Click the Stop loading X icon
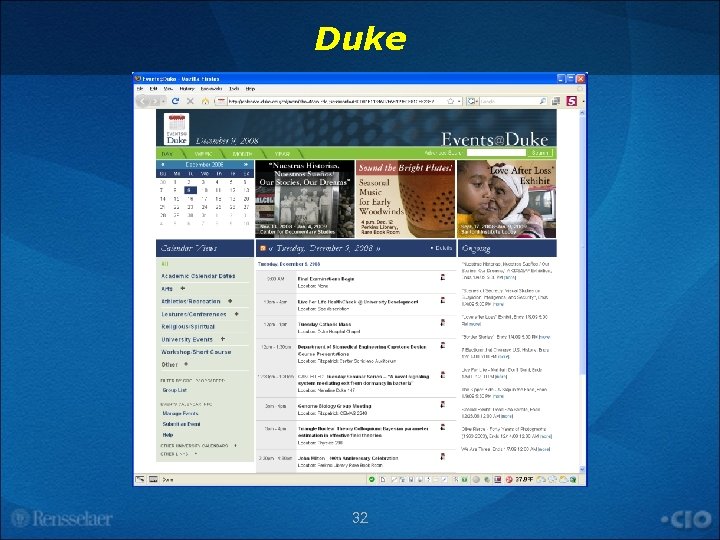This screenshot has height=540, width=720. (190, 101)
